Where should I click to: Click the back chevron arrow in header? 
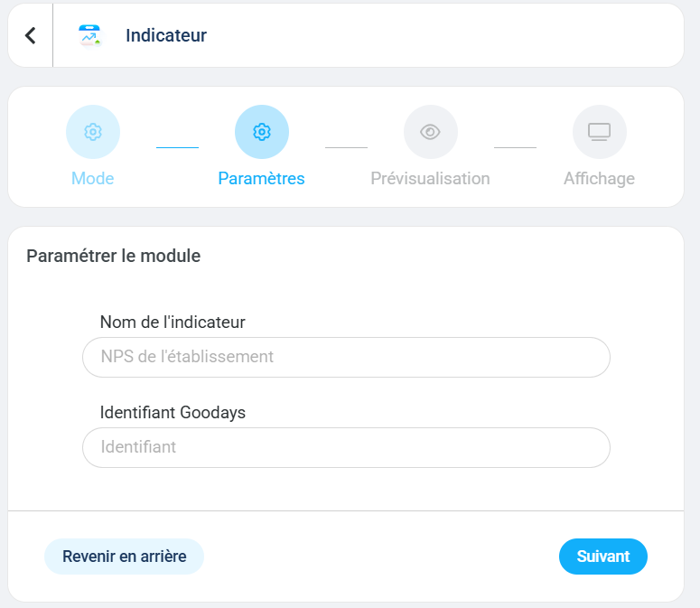(x=30, y=36)
